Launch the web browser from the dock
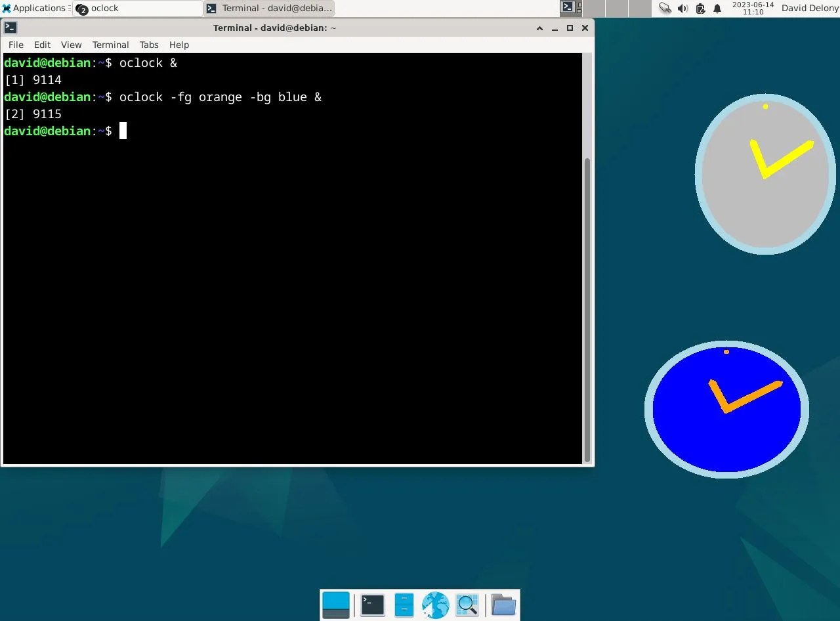 (x=435, y=605)
